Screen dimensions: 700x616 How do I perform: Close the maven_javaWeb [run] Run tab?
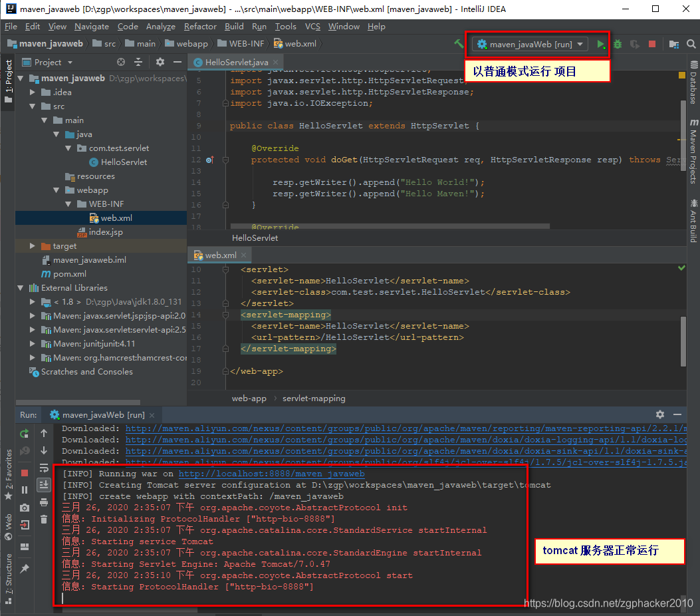pyautogui.click(x=152, y=415)
